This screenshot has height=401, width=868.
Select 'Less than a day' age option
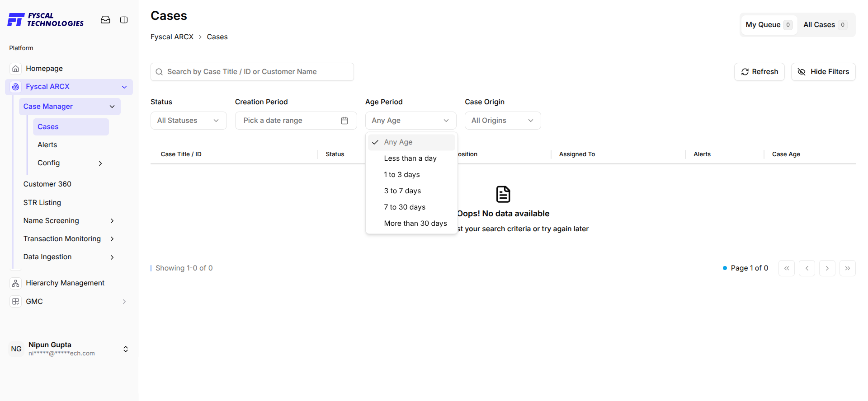pos(411,159)
